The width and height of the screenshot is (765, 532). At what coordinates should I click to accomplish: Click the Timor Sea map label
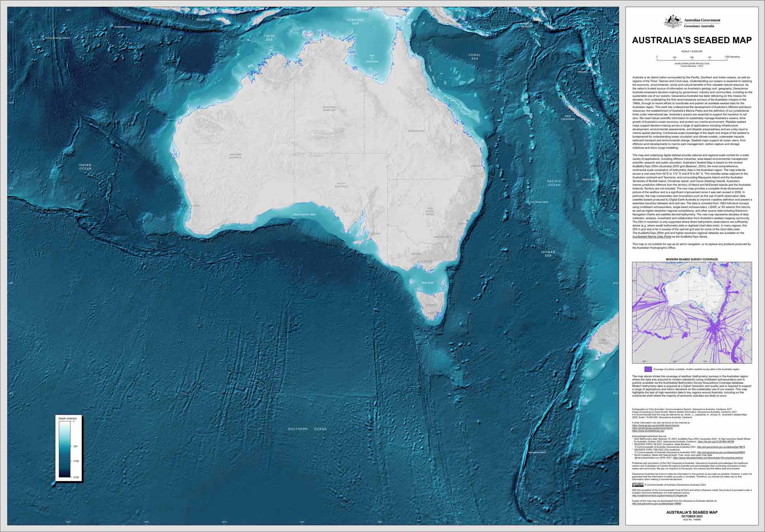(269, 38)
